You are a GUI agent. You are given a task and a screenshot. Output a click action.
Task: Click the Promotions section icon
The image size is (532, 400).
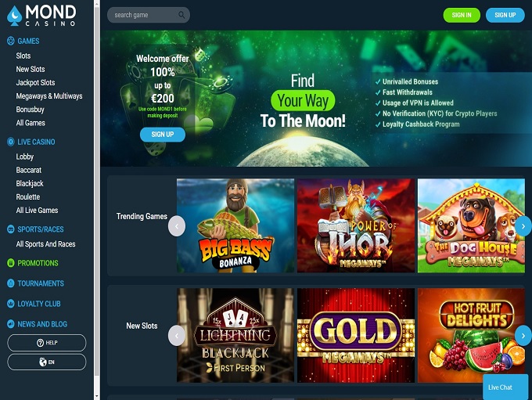pyautogui.click(x=10, y=263)
